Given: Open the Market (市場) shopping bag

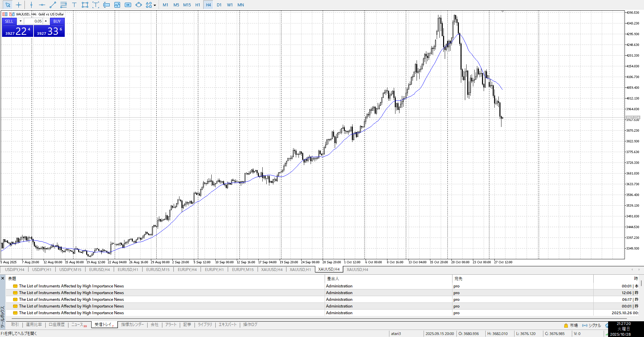Looking at the screenshot, I should pos(571,325).
